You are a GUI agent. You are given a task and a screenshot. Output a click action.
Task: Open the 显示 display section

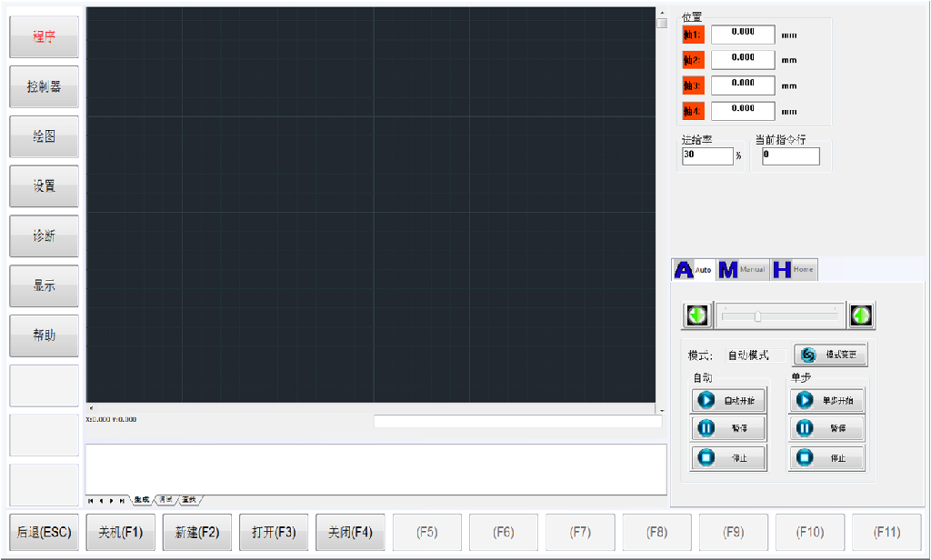coord(44,286)
